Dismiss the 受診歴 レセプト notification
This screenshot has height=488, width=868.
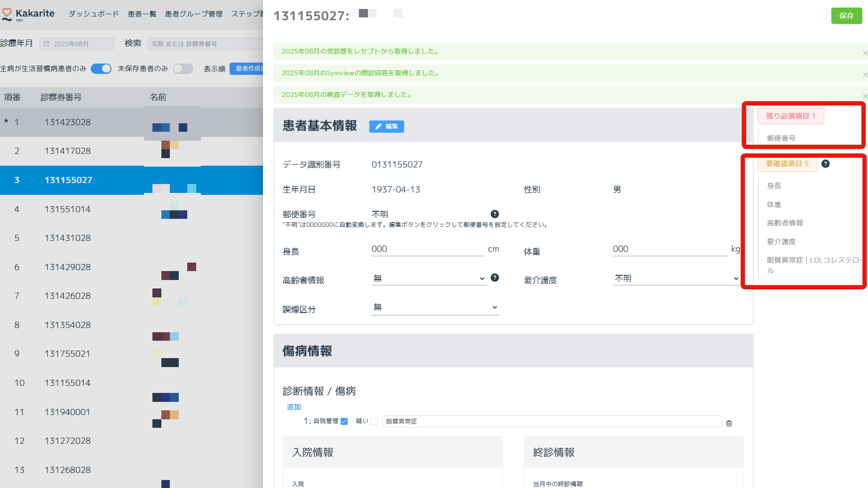864,53
